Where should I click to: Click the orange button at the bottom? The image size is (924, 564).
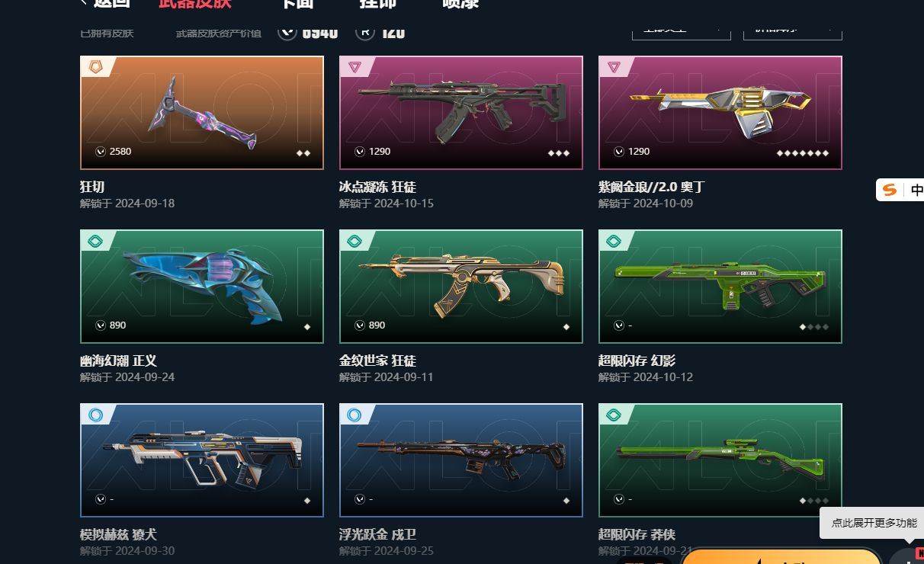781,556
